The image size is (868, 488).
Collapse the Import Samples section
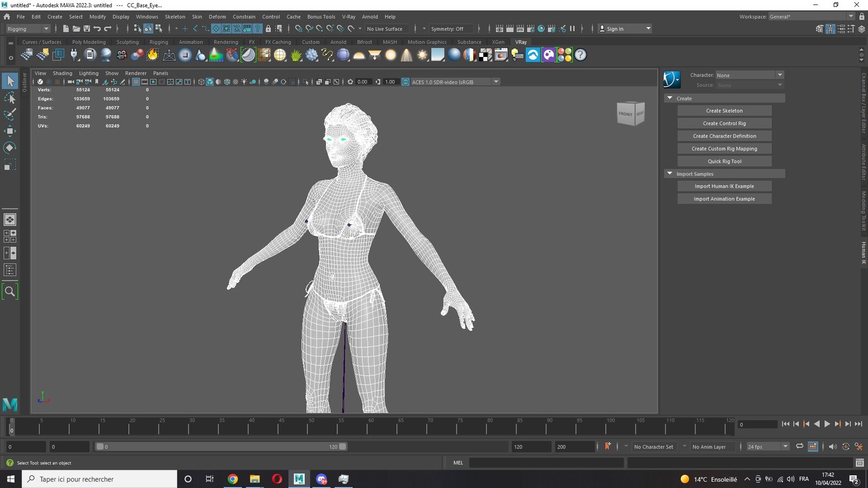tap(724, 174)
